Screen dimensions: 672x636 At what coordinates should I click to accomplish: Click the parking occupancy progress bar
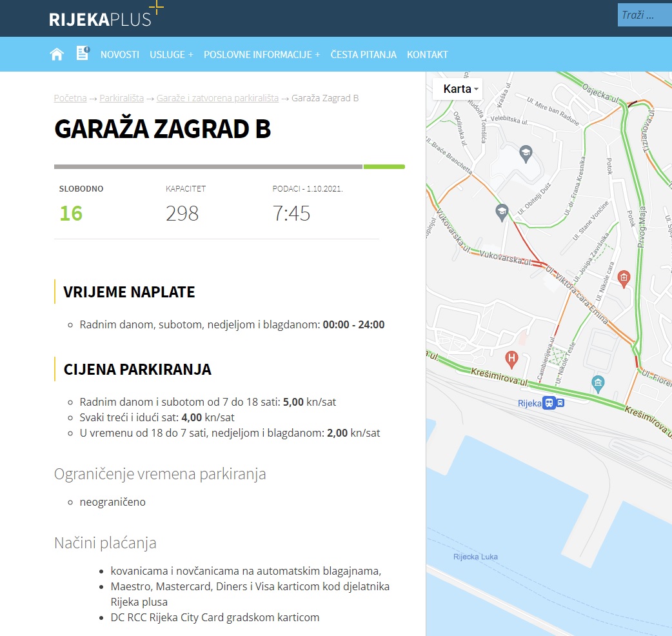(229, 166)
